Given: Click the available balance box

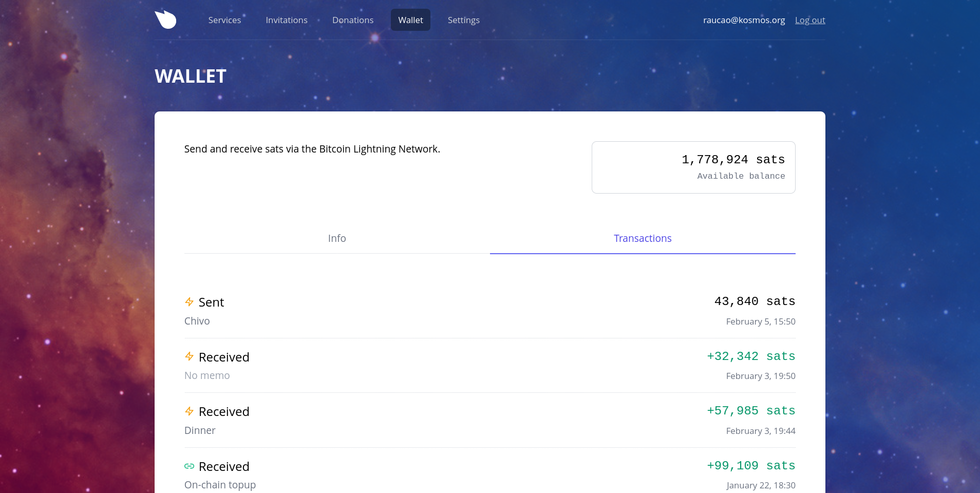Looking at the screenshot, I should click(693, 167).
